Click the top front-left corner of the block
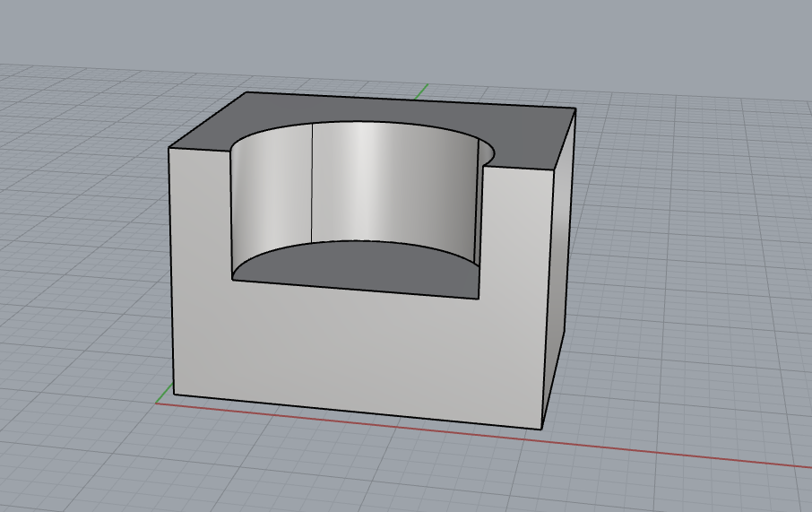The image size is (812, 512). point(169,147)
